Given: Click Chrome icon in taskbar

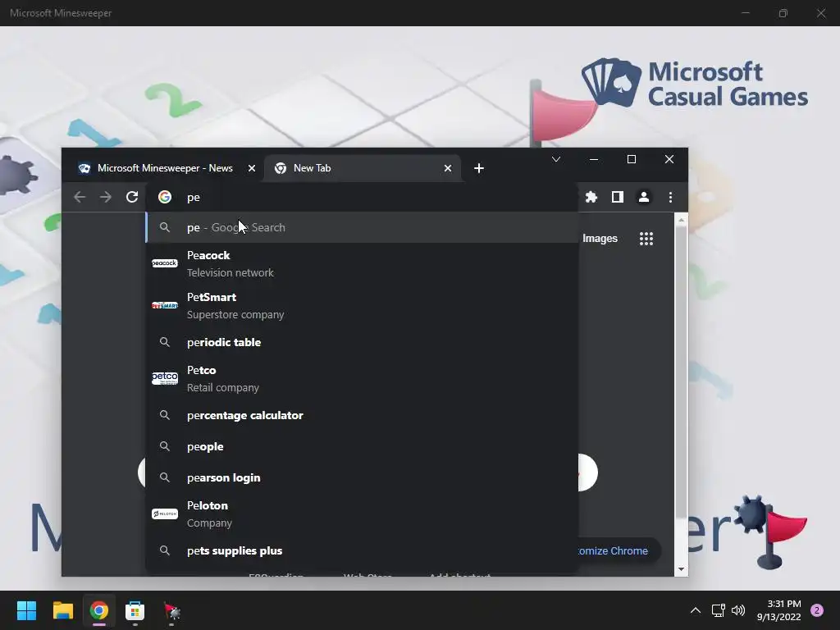Looking at the screenshot, I should 98,610.
